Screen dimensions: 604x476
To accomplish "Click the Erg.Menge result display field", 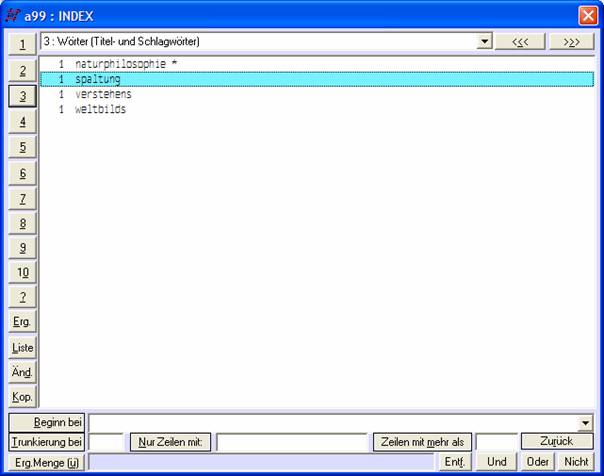I will pyautogui.click(x=262, y=462).
